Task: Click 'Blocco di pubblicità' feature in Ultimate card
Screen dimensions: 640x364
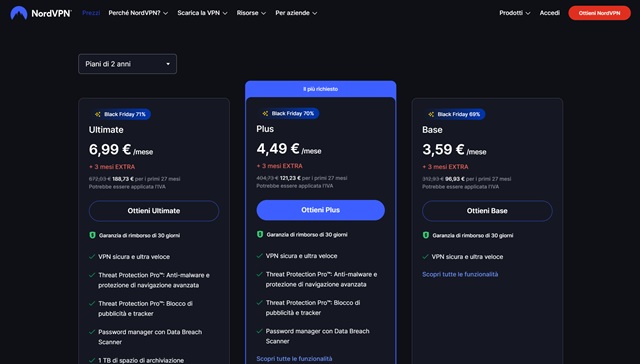Action: [x=145, y=309]
